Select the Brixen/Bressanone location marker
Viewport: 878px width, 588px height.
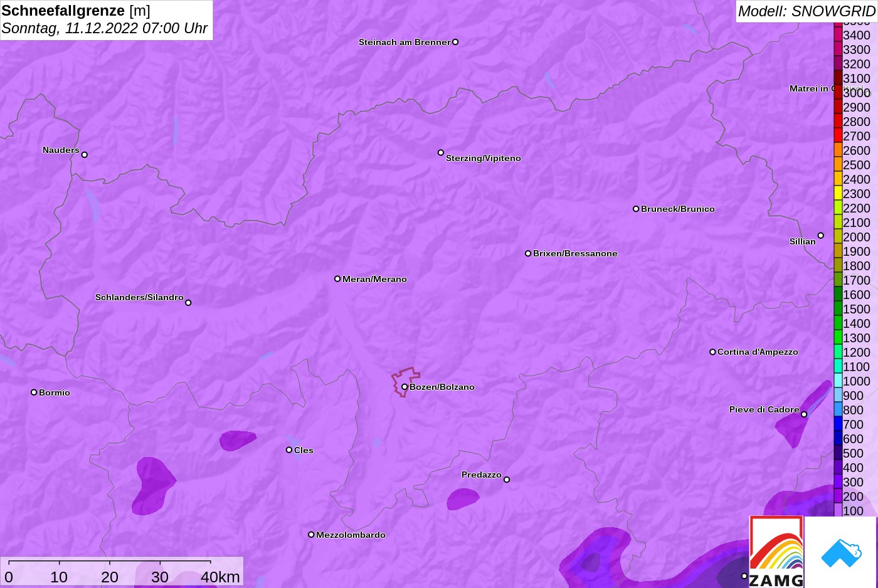[x=528, y=253]
